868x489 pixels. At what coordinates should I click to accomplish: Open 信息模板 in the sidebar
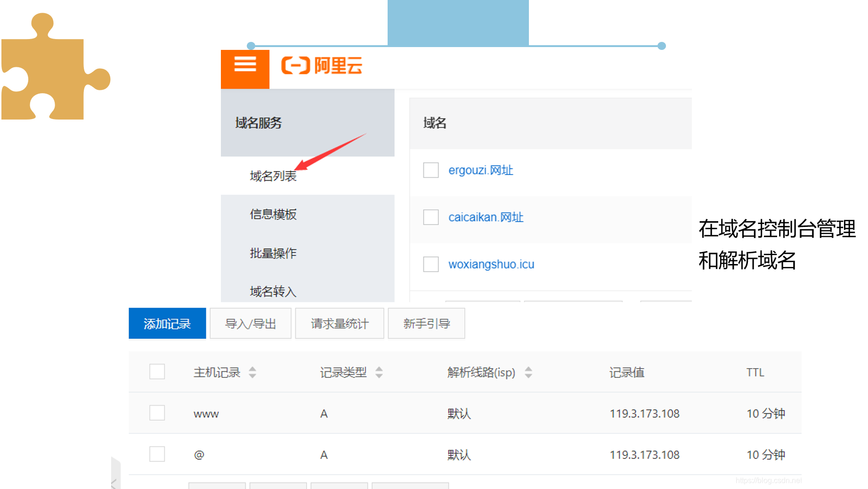pyautogui.click(x=273, y=215)
